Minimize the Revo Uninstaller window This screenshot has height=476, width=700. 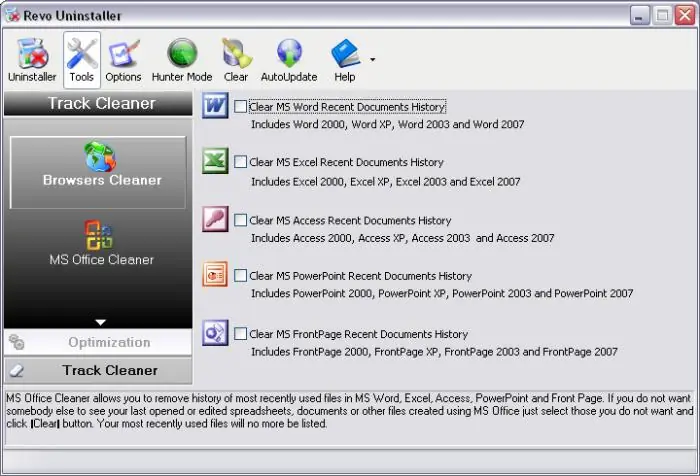(640, 16)
